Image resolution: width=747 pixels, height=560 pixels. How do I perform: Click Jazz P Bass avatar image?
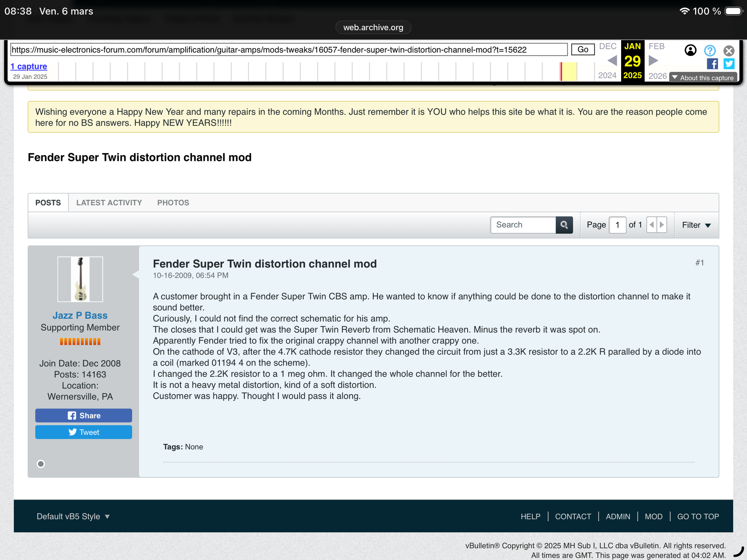pyautogui.click(x=80, y=279)
